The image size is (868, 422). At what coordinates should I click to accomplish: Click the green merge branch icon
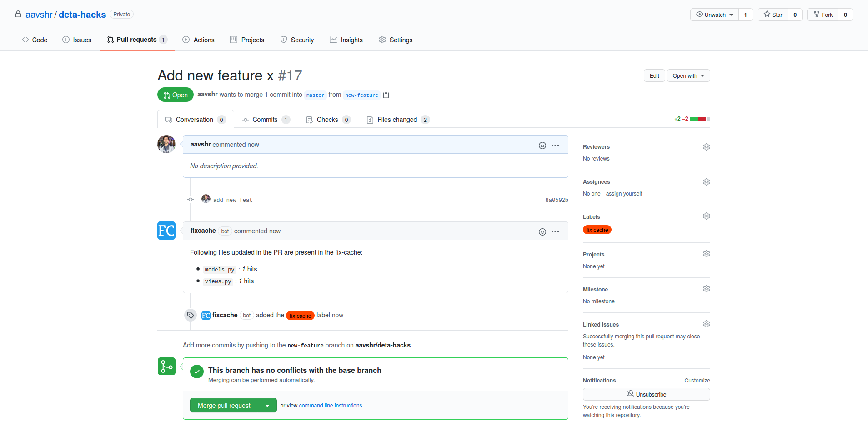[166, 366]
